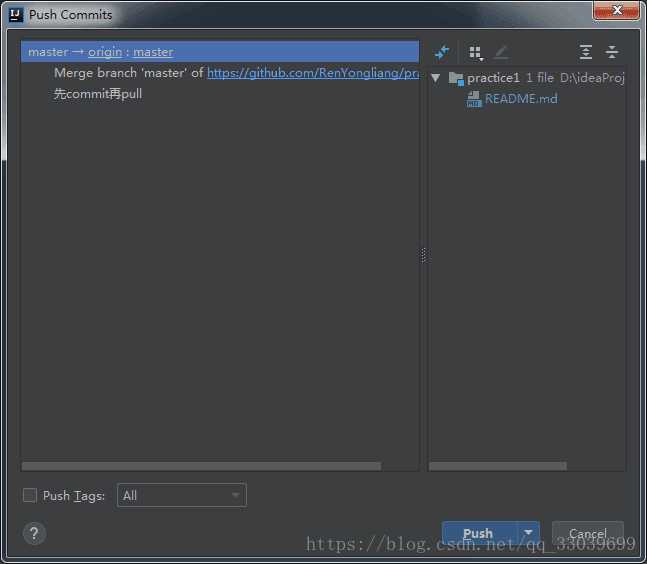Image resolution: width=647 pixels, height=564 pixels.
Task: Open the Push button dropdown arrow
Action: (528, 533)
